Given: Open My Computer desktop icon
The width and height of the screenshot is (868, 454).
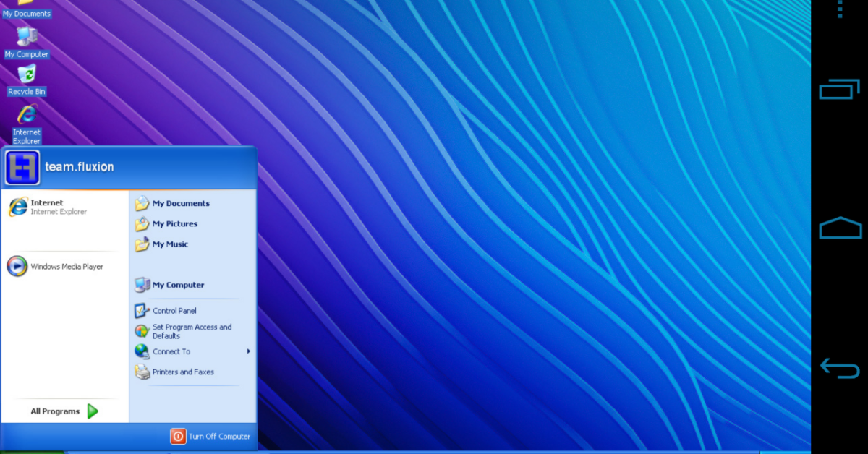Looking at the screenshot, I should tap(27, 38).
